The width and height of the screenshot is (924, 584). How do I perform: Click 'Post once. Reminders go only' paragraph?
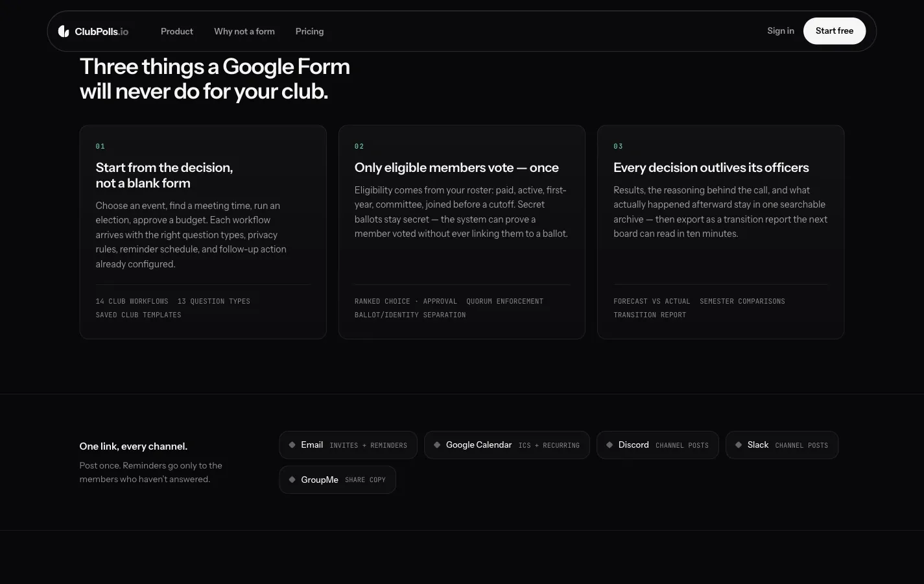click(x=151, y=472)
